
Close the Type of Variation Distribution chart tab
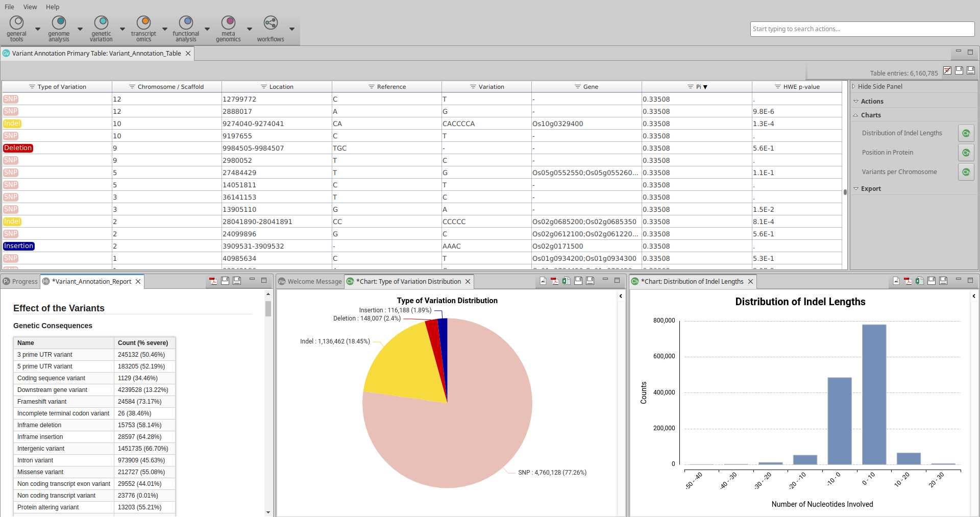click(468, 281)
